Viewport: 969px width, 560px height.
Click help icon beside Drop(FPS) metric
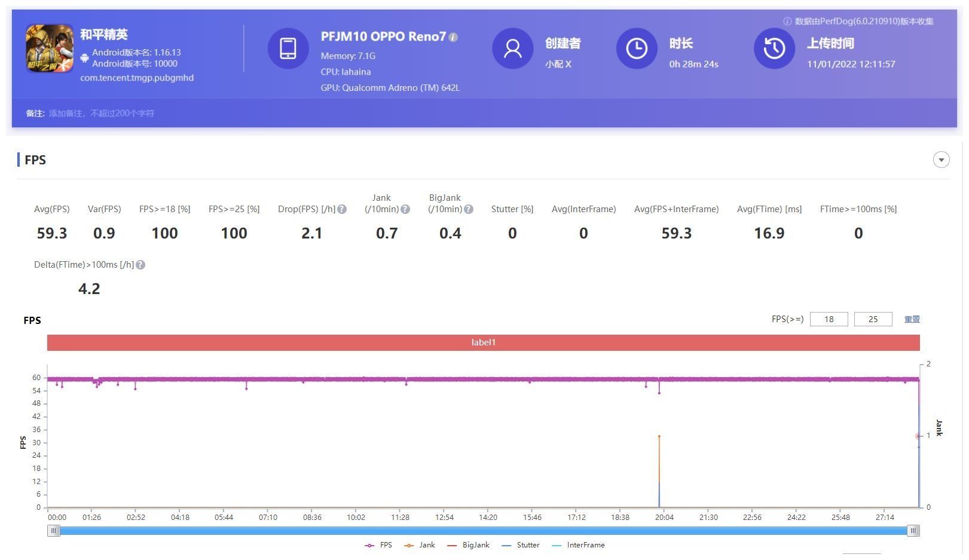[x=342, y=209]
